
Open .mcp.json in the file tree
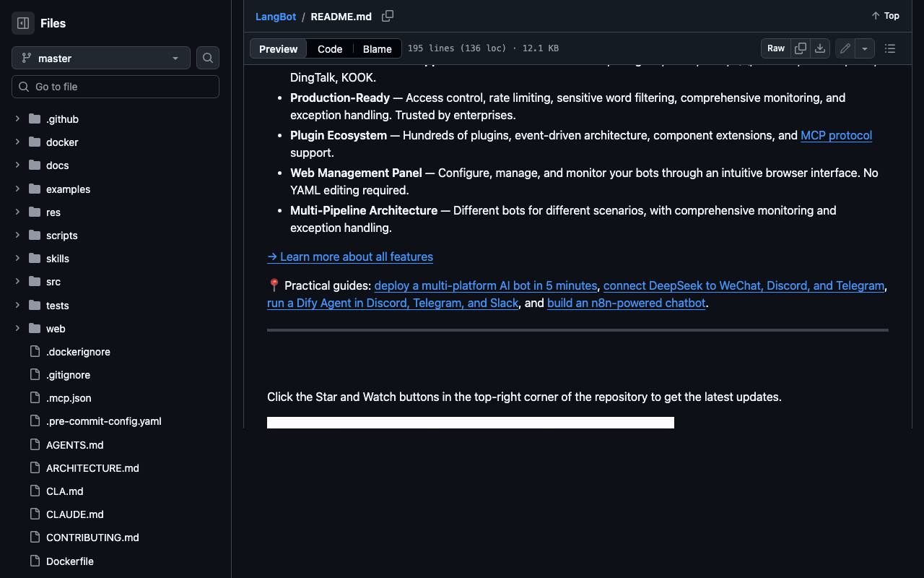(x=69, y=398)
